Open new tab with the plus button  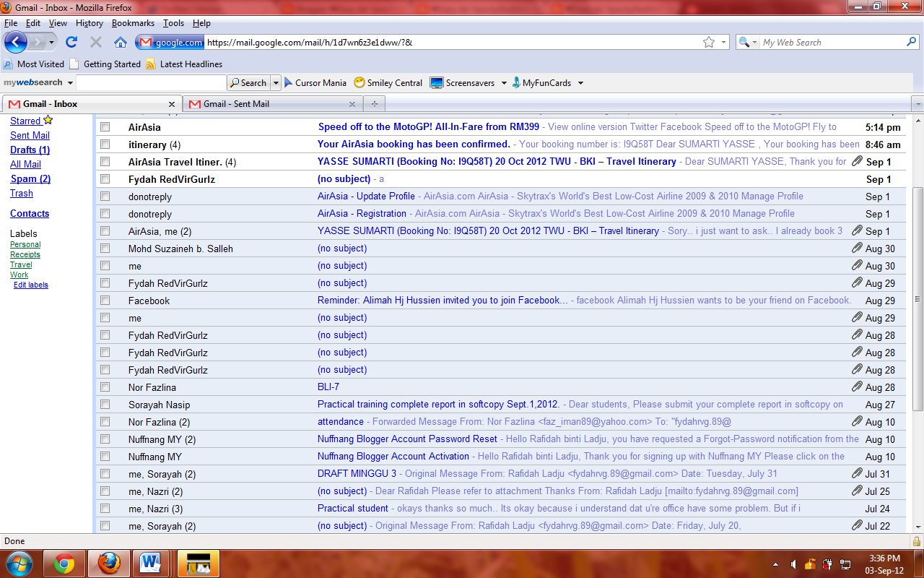pos(374,104)
